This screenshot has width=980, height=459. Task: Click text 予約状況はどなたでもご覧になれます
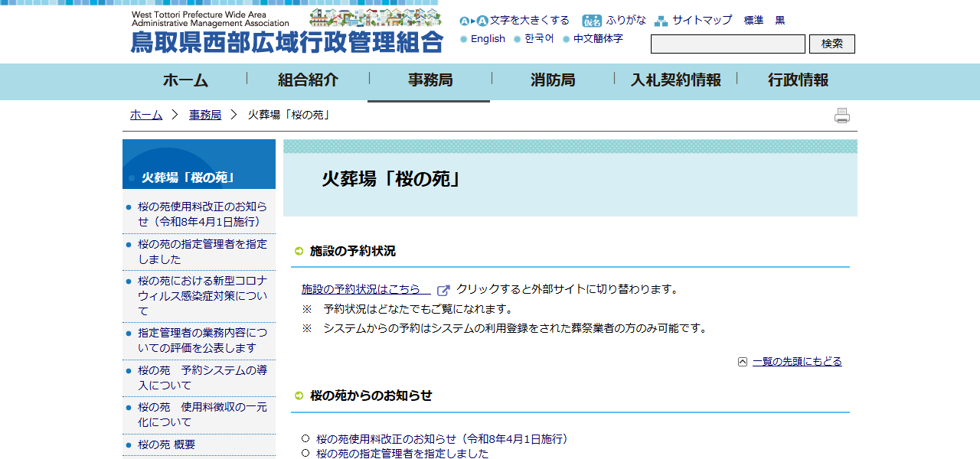pyautogui.click(x=418, y=309)
